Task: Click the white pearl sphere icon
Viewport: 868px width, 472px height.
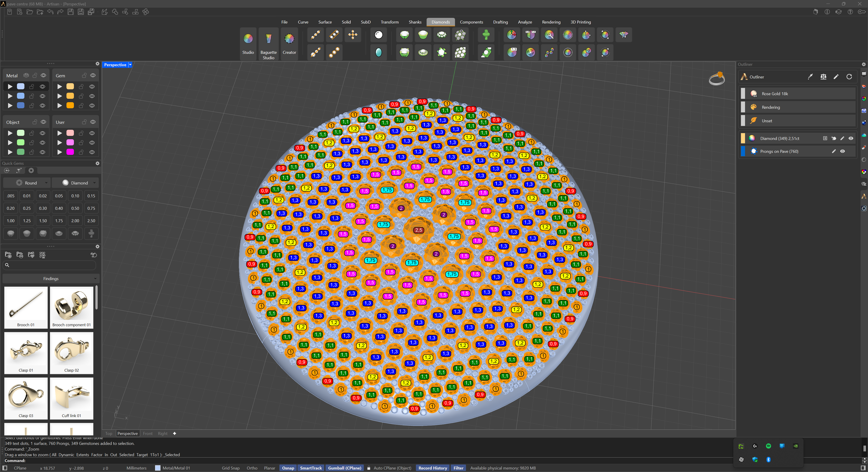Action: click(x=379, y=35)
